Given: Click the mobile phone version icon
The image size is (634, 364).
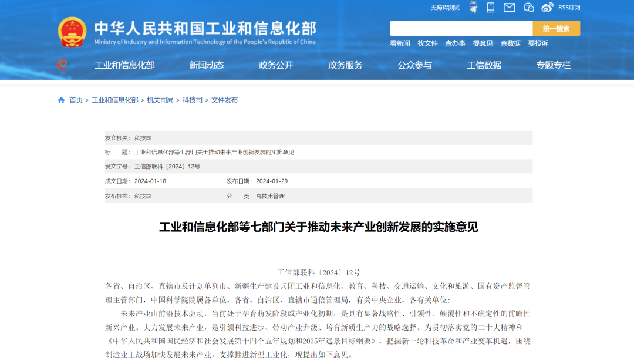Looking at the screenshot, I should click(x=490, y=7).
